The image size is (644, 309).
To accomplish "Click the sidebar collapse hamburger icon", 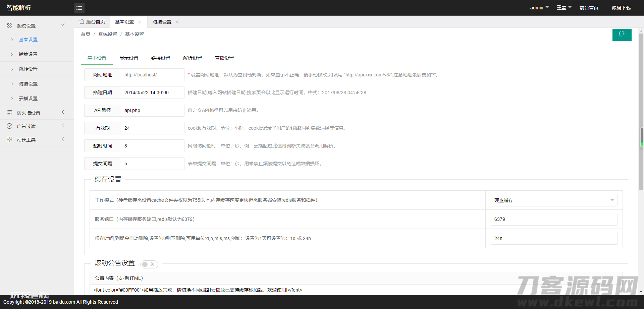I will pos(79,8).
